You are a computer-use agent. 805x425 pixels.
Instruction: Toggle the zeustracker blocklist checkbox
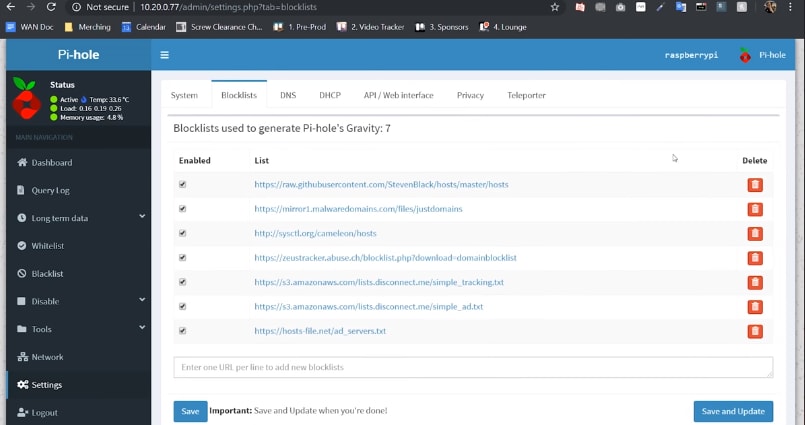(x=182, y=258)
